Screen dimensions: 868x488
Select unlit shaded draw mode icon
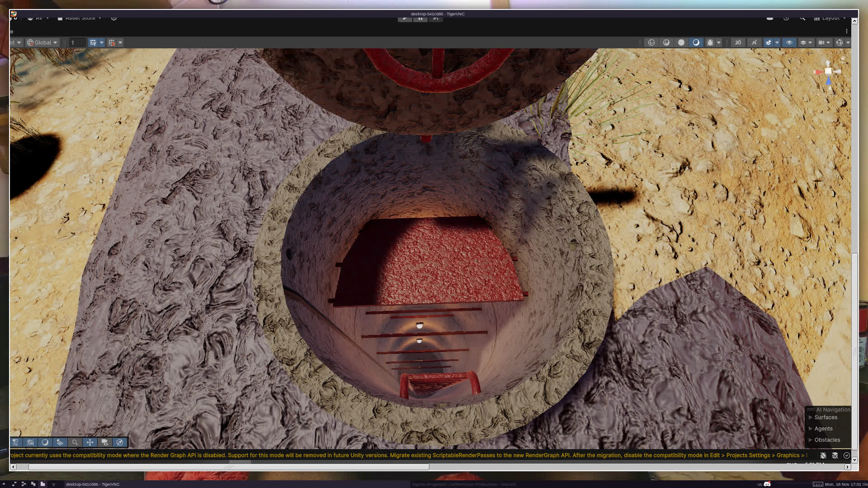coord(681,42)
